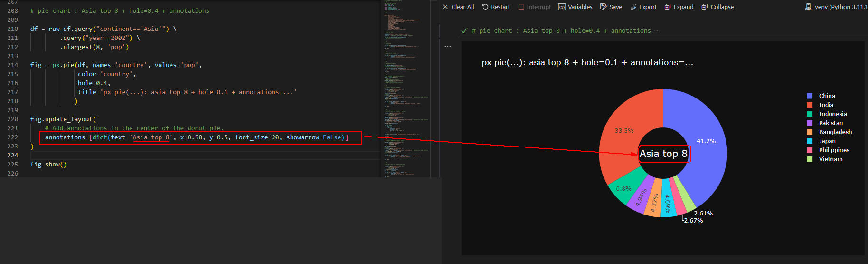Click 'color='country',' in the code
This screenshot has width=868, height=264.
pyautogui.click(x=107, y=74)
